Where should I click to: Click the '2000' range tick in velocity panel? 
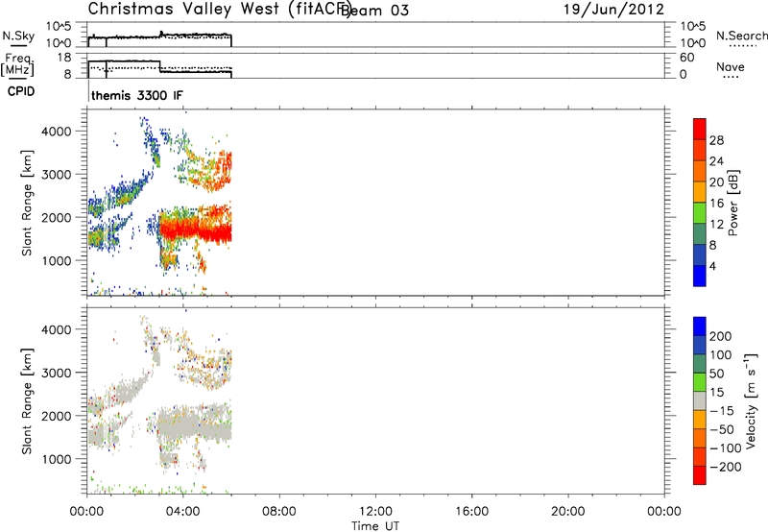(x=57, y=416)
